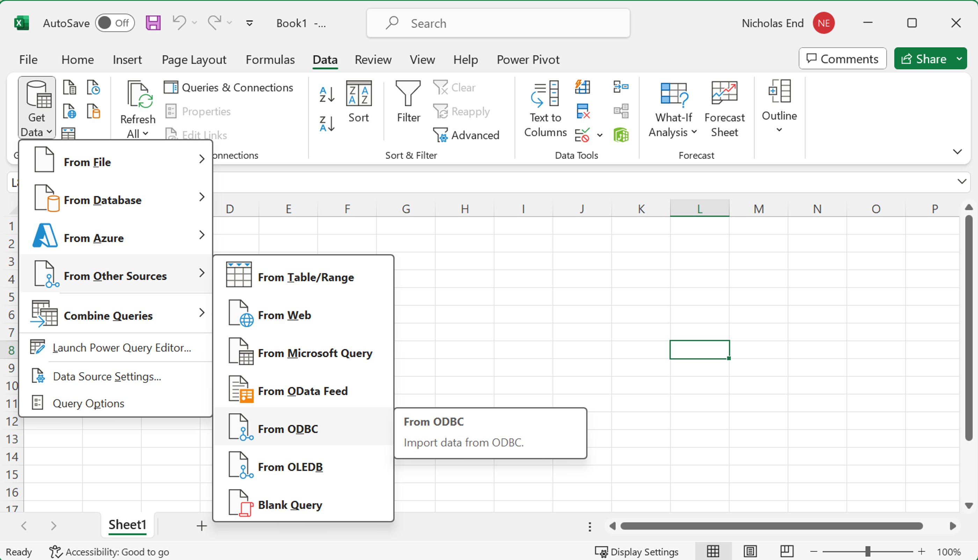The height and width of the screenshot is (560, 978).
Task: Click Queries & Connections button
Action: point(229,87)
